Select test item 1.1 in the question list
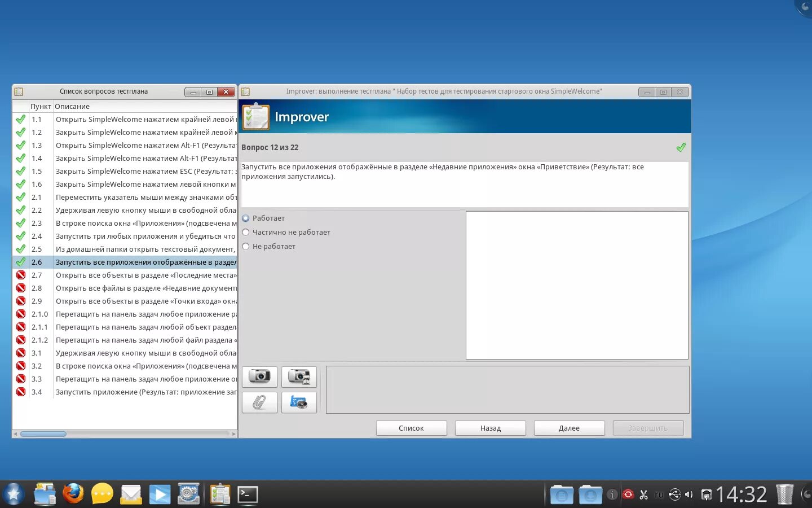 point(125,120)
